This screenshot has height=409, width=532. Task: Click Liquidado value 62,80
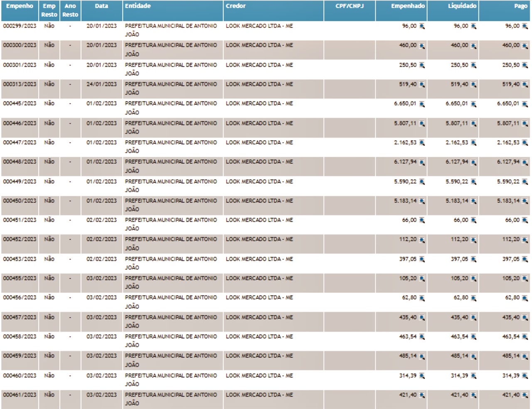pos(461,297)
